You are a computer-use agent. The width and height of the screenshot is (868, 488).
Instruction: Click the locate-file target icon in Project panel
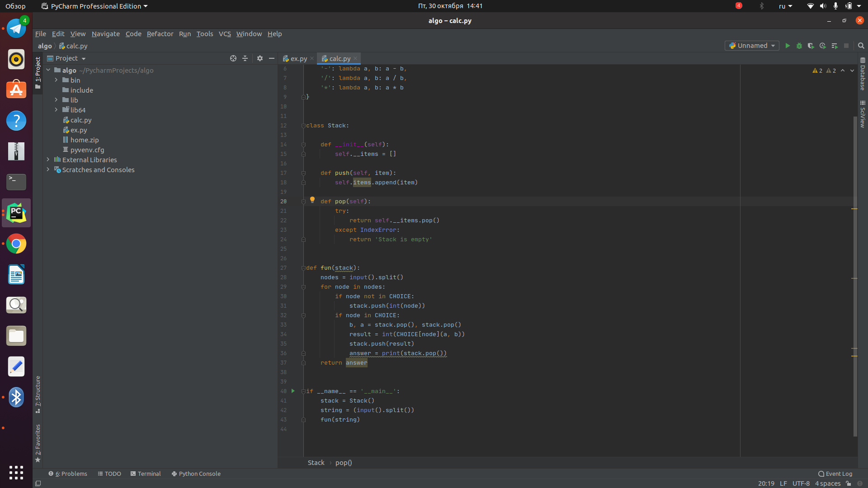click(233, 58)
